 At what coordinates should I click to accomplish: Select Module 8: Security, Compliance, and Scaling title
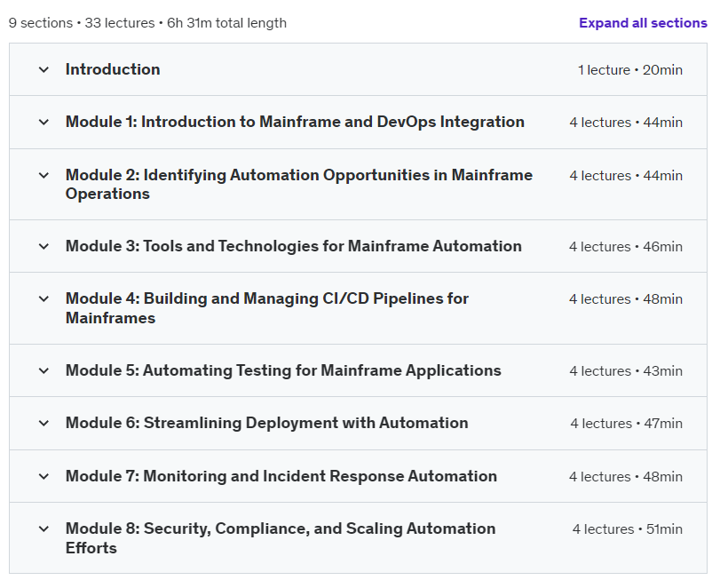click(x=281, y=538)
